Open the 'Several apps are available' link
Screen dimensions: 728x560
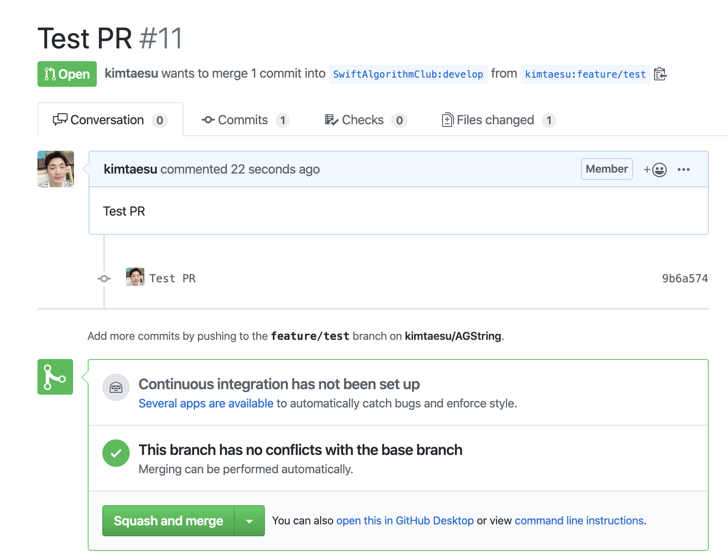pyautogui.click(x=206, y=403)
